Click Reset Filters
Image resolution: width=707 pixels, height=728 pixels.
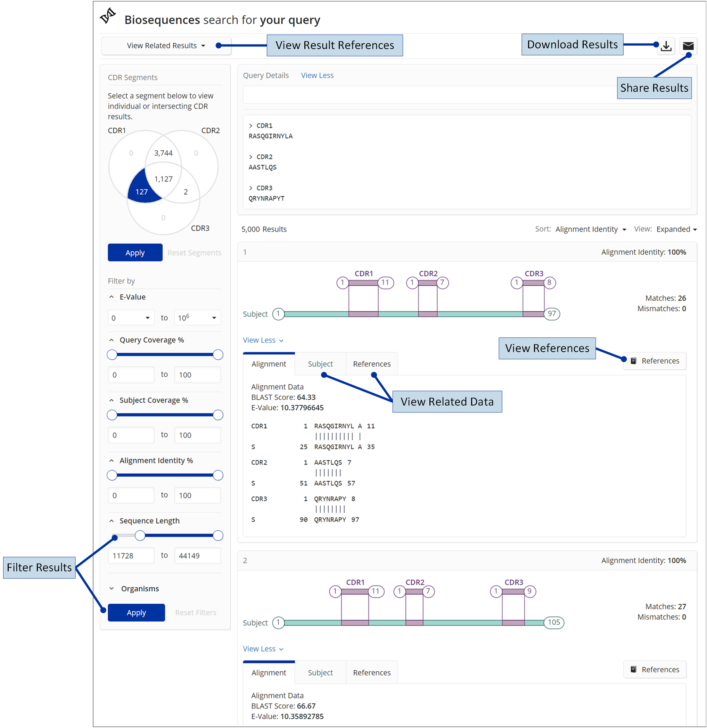[x=196, y=613]
